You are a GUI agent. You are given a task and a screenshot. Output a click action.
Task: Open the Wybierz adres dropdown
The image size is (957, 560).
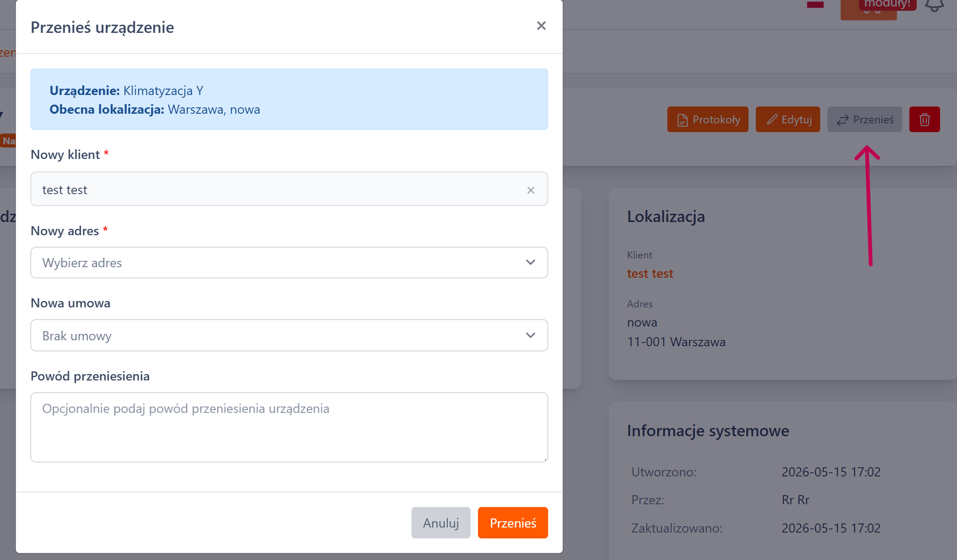coord(289,263)
